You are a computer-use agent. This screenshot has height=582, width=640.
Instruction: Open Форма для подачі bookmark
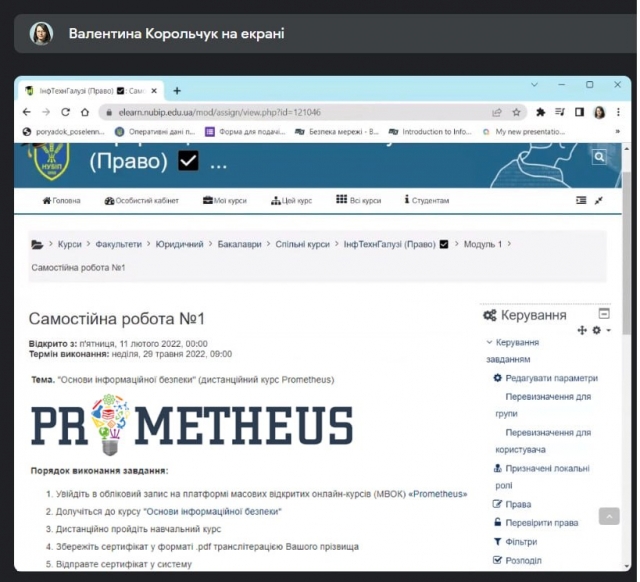(245, 132)
